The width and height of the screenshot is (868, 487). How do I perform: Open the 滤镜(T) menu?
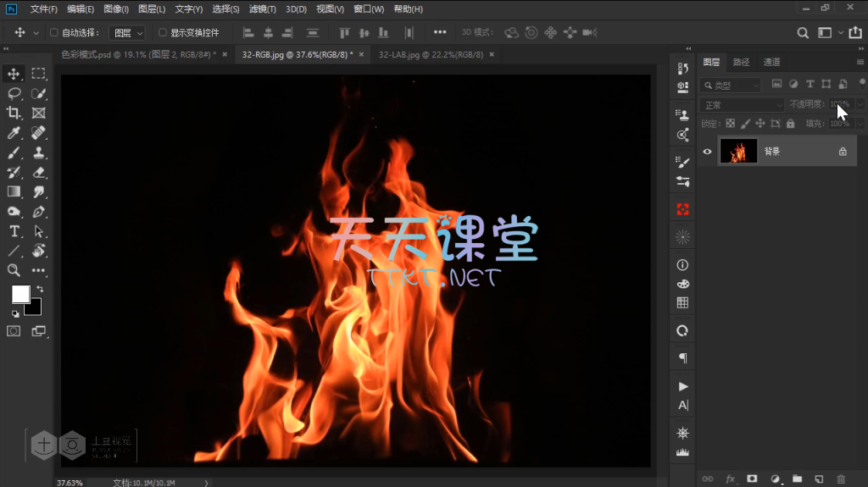click(x=261, y=9)
